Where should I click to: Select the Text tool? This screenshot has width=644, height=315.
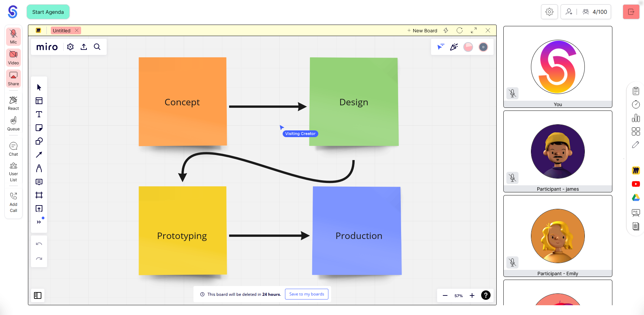pos(39,114)
